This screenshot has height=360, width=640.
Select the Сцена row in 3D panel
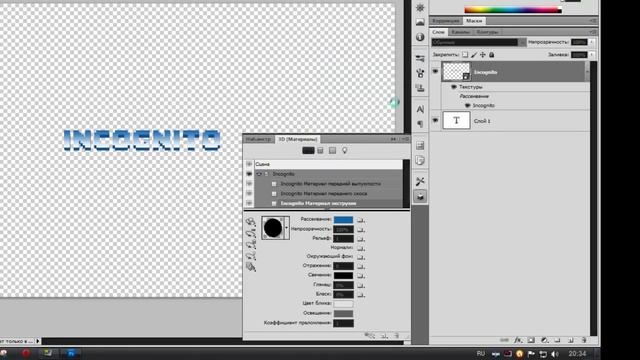click(329, 164)
